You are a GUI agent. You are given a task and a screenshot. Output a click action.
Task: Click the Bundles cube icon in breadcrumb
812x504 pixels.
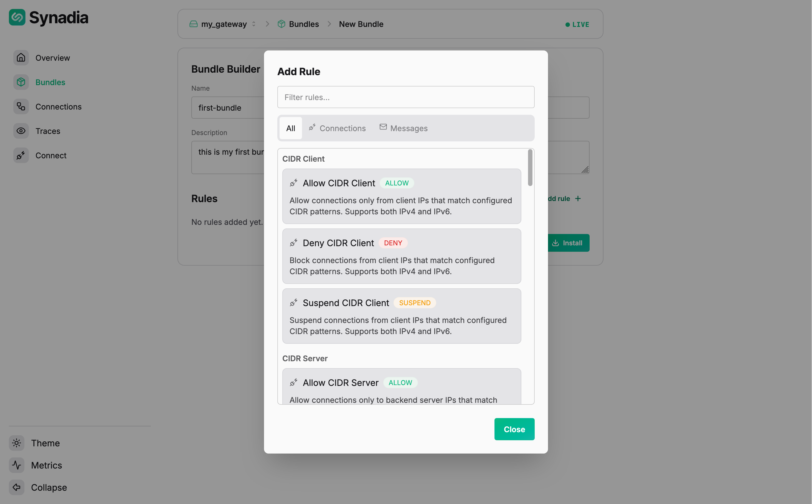click(281, 24)
